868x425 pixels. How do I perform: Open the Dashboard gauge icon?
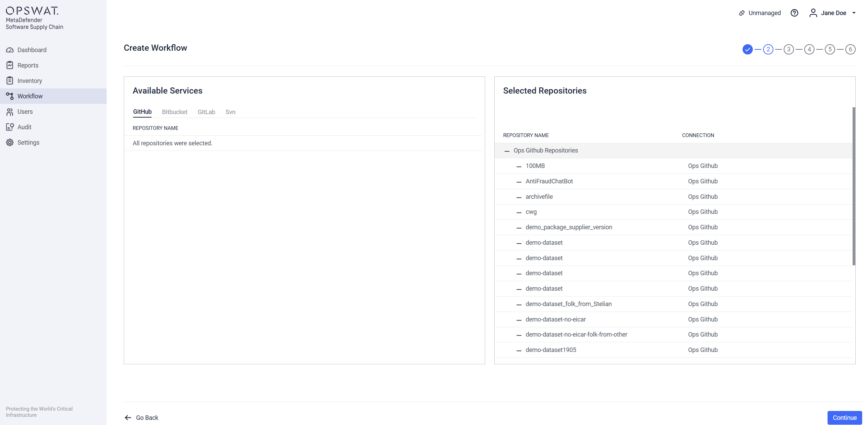[10, 50]
